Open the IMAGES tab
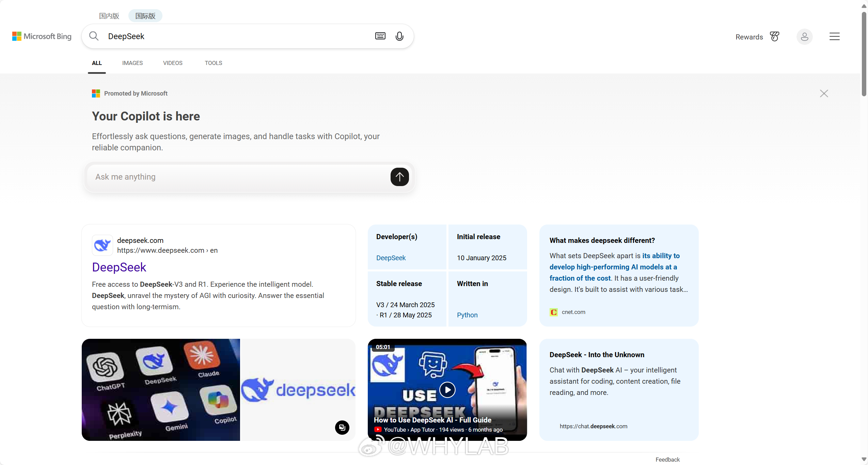Viewport: 868px width, 465px height. [132, 63]
